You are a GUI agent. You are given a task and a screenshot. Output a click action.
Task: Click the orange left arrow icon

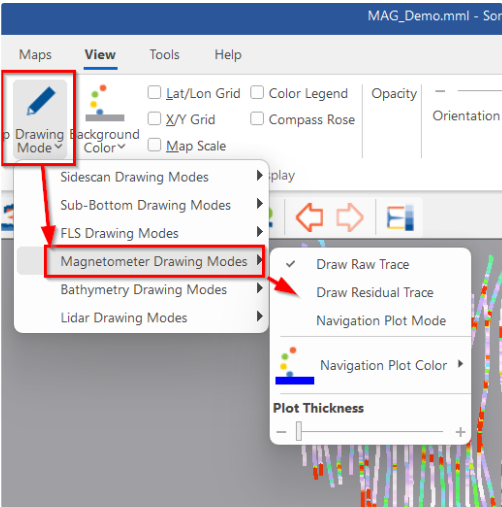pyautogui.click(x=309, y=217)
